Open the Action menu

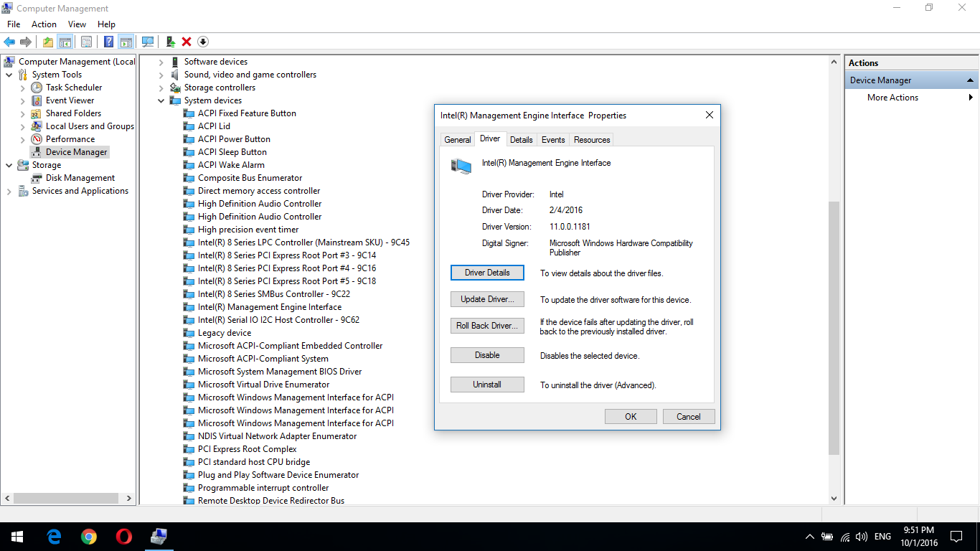(x=44, y=24)
